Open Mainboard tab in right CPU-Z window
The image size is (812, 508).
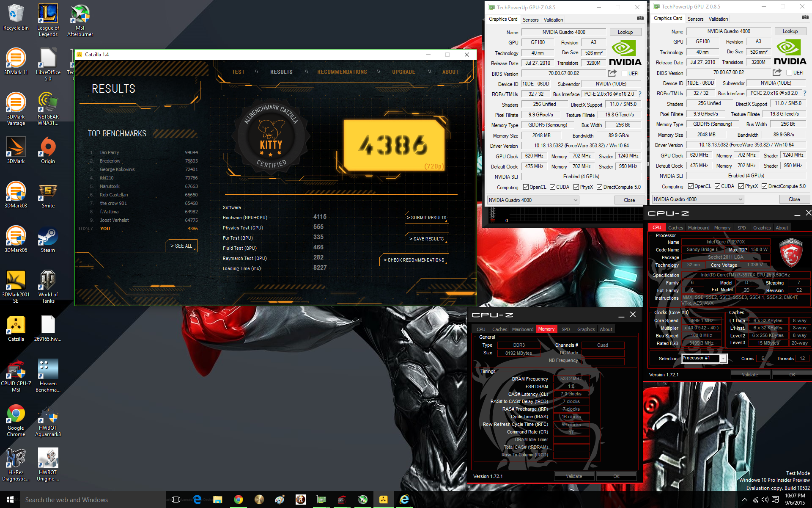click(x=699, y=228)
